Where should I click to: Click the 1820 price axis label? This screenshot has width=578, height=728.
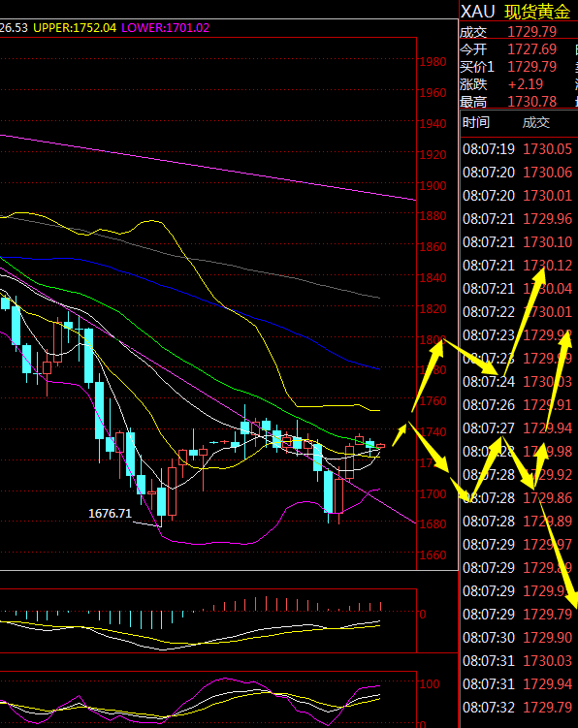pos(433,309)
